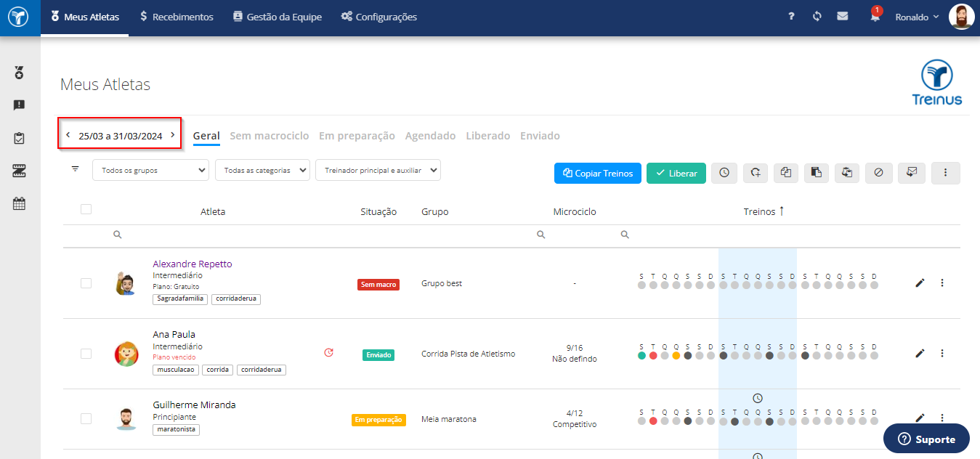Open Ana Paula's athlete name link
Viewport: 980px width, 459px height.
(x=174, y=334)
